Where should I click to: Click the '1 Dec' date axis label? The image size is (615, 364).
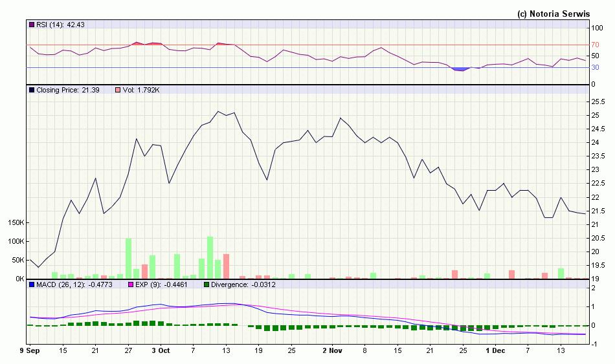tap(495, 350)
